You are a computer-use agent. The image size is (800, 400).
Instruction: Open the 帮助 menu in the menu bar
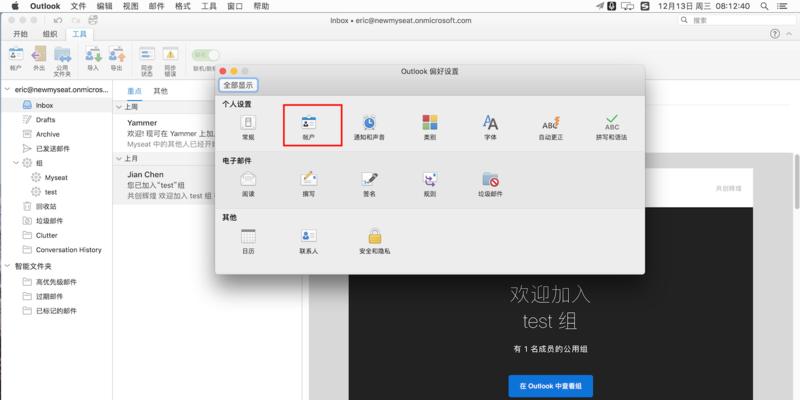(x=261, y=6)
